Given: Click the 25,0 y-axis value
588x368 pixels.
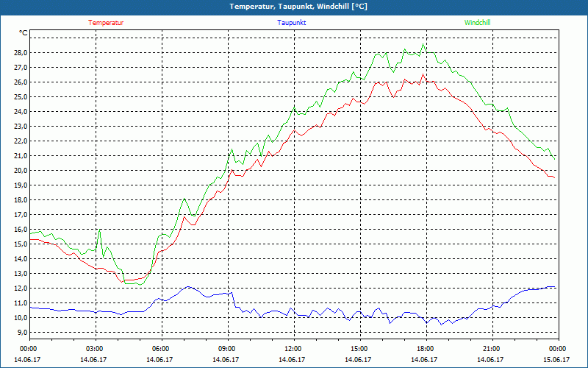Looking at the screenshot, I should click(x=21, y=97).
